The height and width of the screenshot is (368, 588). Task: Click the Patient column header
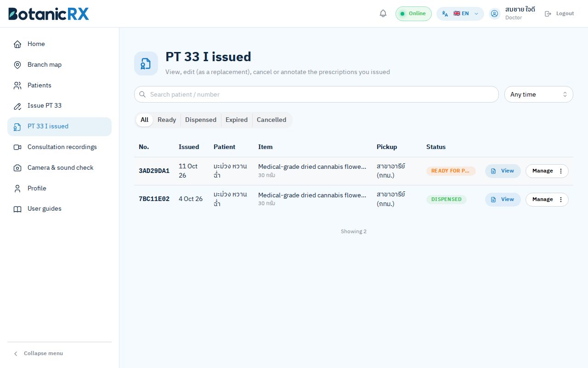pos(224,147)
